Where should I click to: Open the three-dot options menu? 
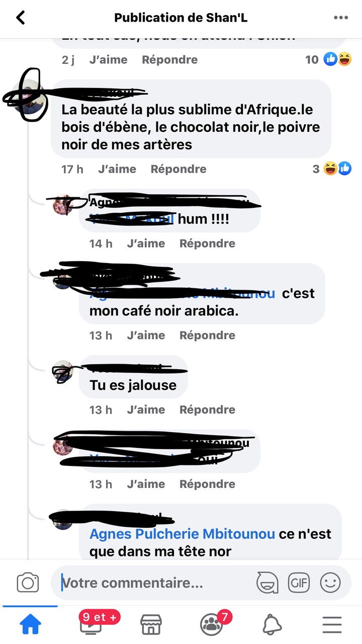341,18
